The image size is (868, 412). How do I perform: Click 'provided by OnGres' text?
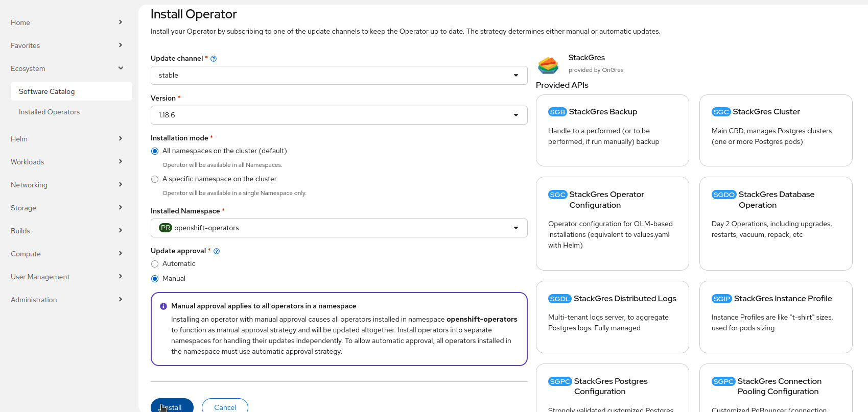[596, 70]
